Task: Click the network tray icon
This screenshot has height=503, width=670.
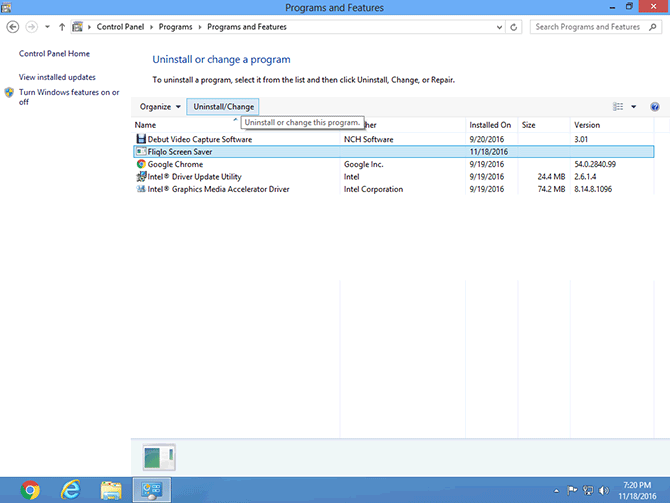Action: 588,491
